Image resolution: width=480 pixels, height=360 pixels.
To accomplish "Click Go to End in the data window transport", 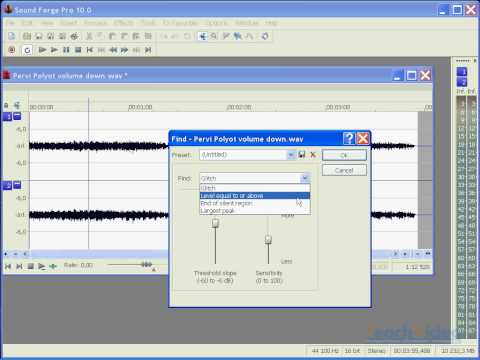I will point(19,266).
